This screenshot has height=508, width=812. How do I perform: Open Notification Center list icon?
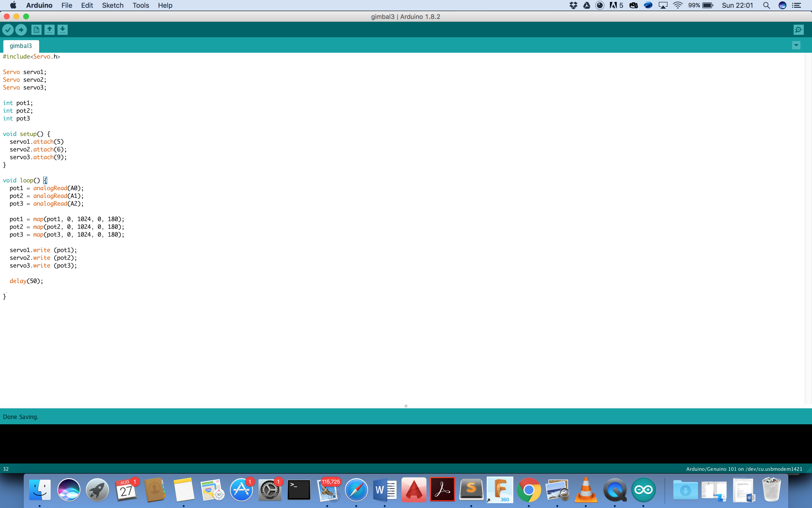coord(796,5)
